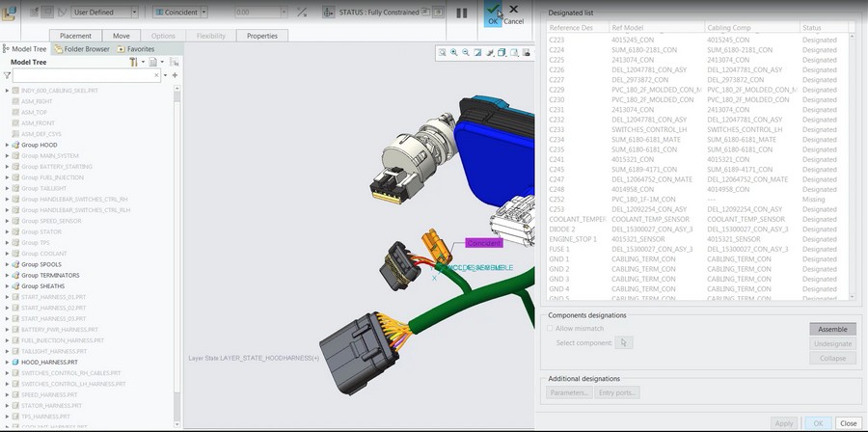Toggle component display in separate window icon
This screenshot has width=868, height=432.
[x=424, y=12]
